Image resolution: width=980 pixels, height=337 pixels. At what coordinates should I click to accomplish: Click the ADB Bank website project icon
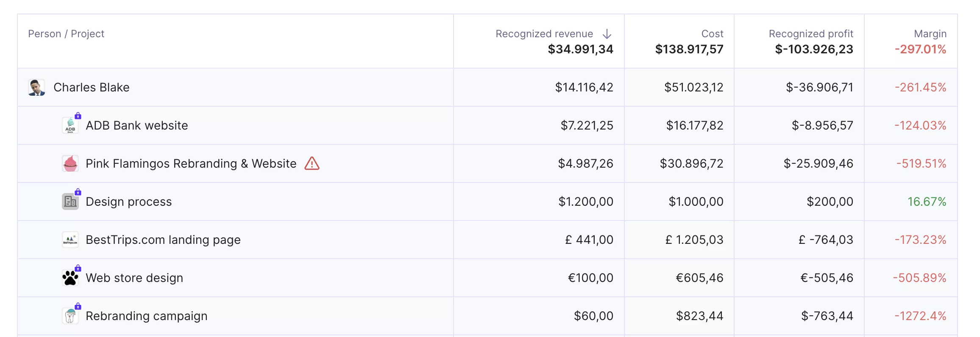coord(70,125)
